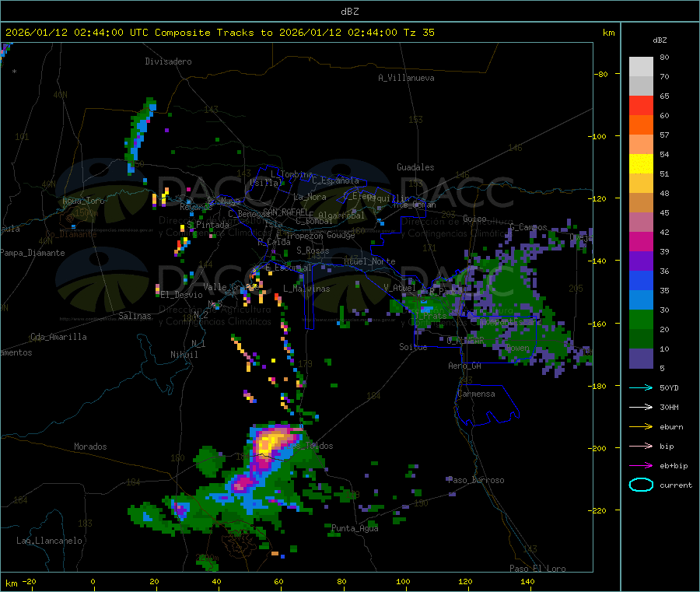This screenshot has width=700, height=592.
Task: Click the 'V_Atuel' map label
Action: (x=400, y=288)
